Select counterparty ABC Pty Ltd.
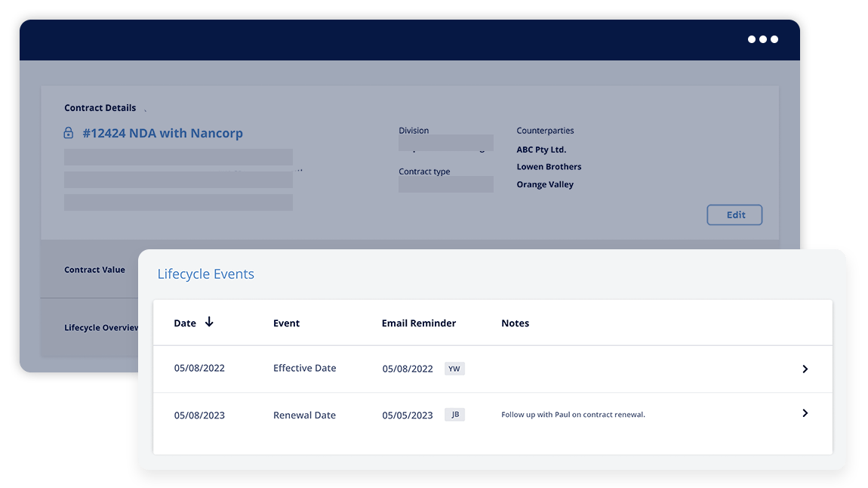 coord(541,149)
